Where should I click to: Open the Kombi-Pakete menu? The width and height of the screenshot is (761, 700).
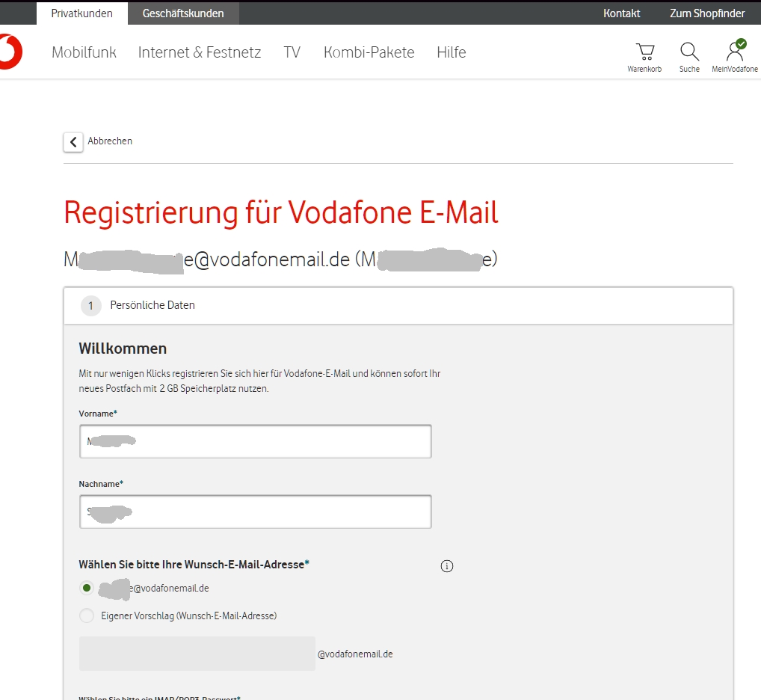[x=369, y=52]
